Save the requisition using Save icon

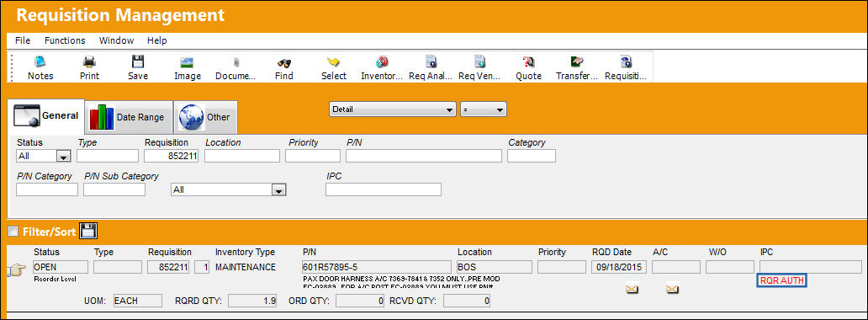coord(138,68)
